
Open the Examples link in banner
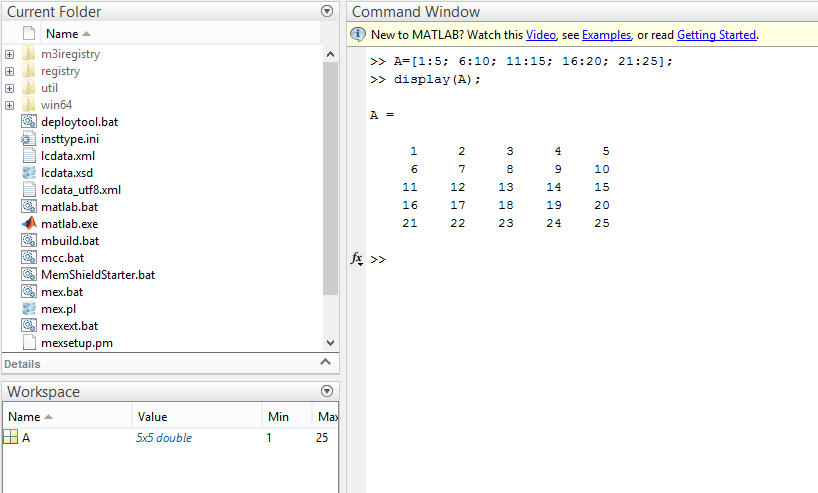click(x=606, y=35)
